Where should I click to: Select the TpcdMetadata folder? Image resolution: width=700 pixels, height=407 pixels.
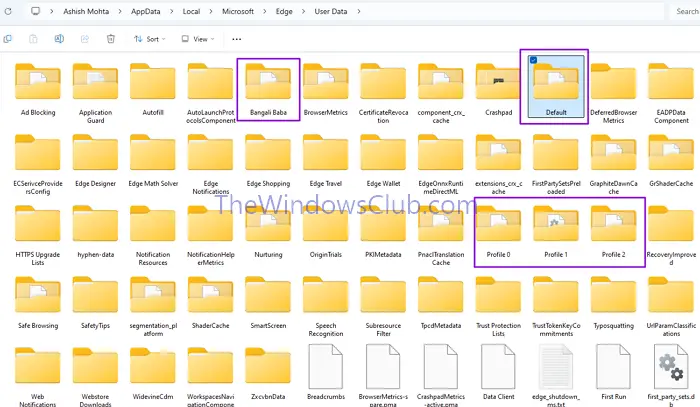[441, 303]
